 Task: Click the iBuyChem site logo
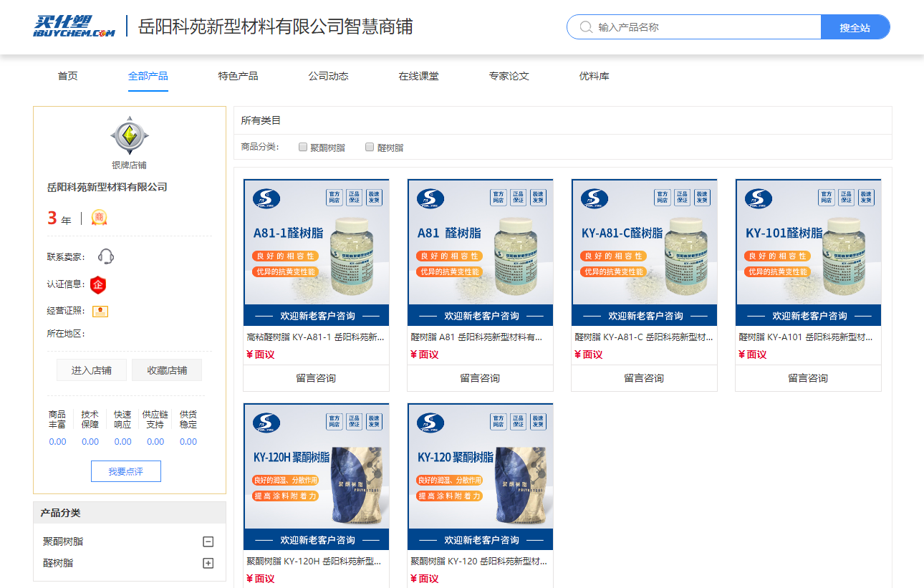74,26
